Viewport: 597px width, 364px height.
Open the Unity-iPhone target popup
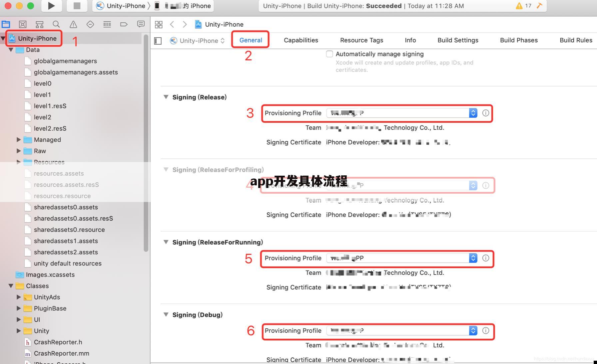[197, 41]
